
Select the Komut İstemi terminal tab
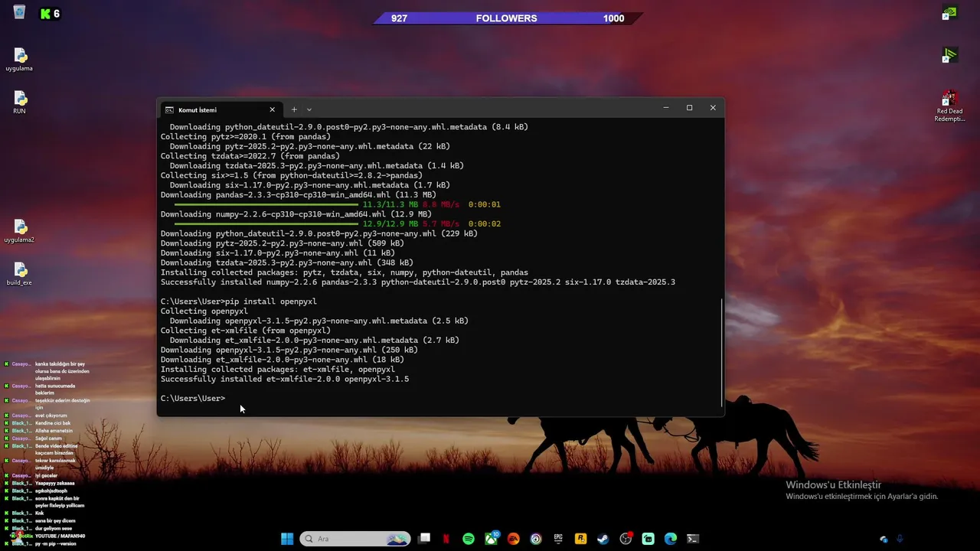220,109
